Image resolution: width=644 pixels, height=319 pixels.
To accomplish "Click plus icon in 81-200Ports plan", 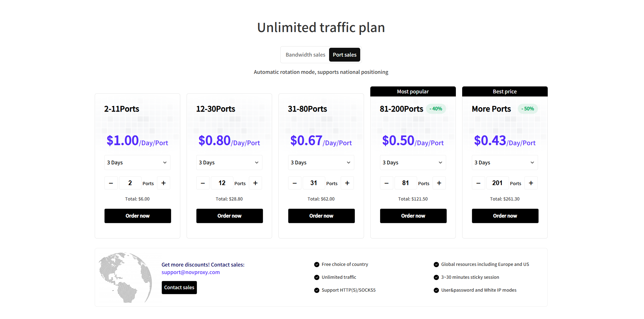I will [x=439, y=183].
